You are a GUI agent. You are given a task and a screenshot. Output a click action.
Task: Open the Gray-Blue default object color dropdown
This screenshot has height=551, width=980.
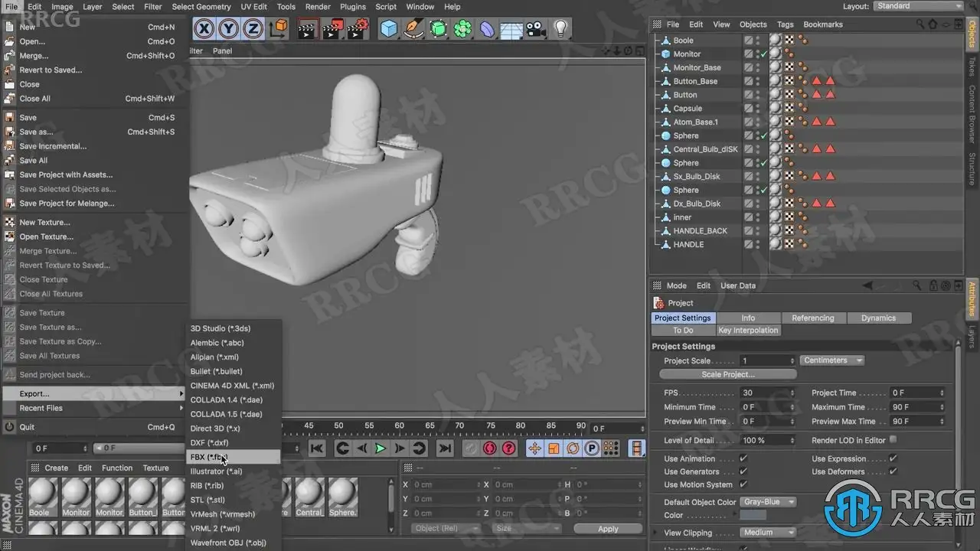pyautogui.click(x=769, y=502)
